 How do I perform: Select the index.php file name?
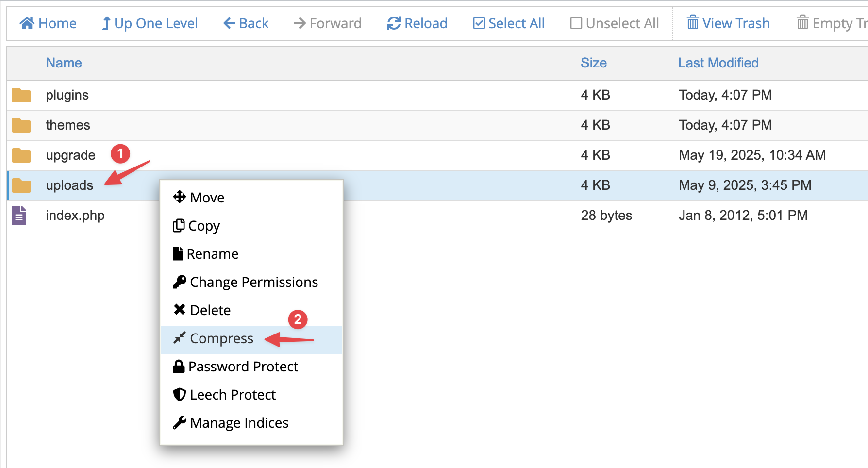point(75,216)
